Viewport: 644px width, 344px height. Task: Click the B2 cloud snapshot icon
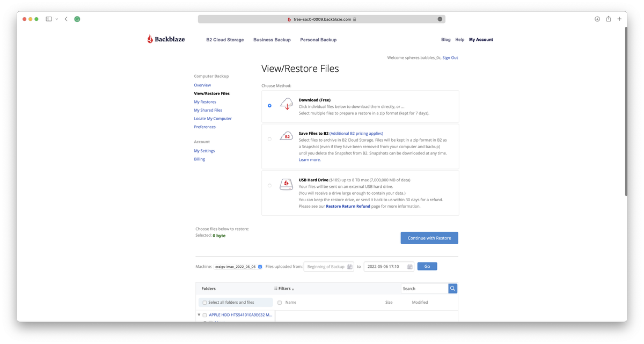286,136
